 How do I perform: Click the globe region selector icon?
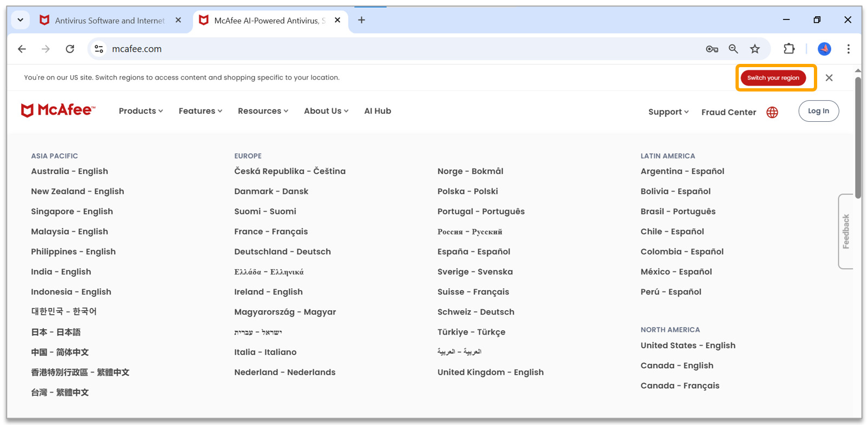point(772,112)
